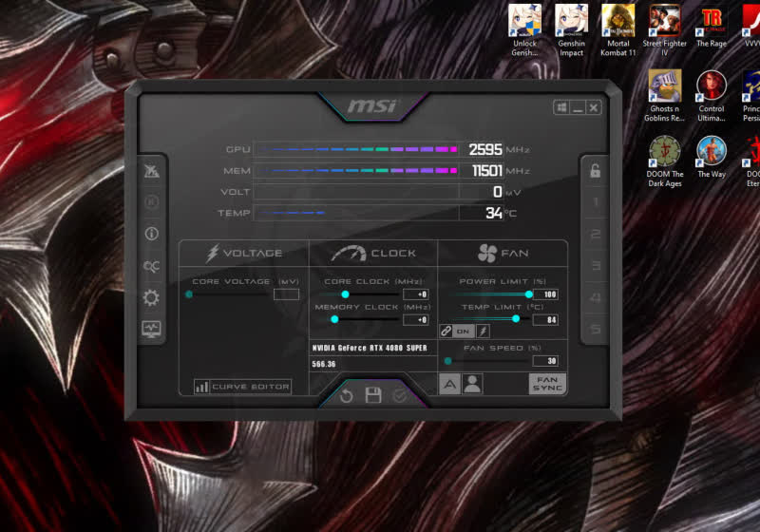Screen dimensions: 760x532
Task: Toggle user defined fan curve icon
Action: (472, 384)
